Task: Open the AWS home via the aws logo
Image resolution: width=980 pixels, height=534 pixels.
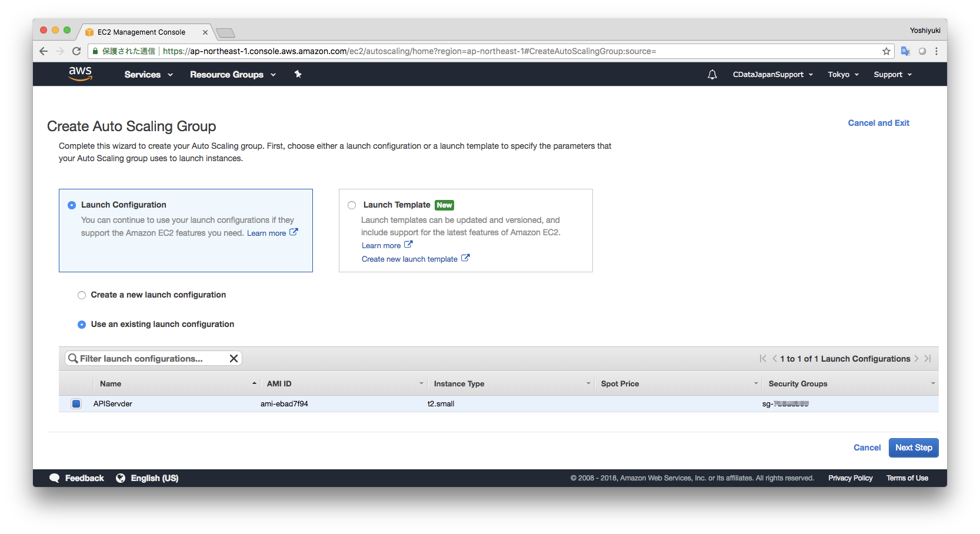Action: [80, 74]
